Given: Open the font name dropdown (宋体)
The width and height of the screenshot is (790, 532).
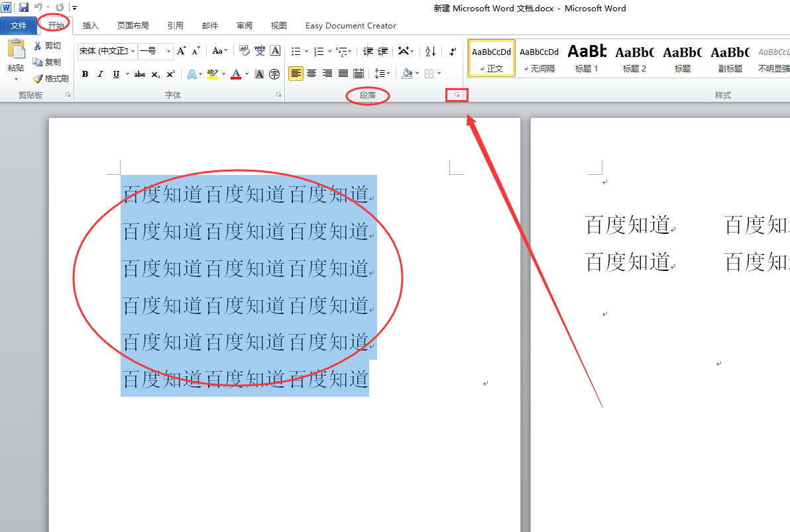Looking at the screenshot, I should click(x=133, y=51).
